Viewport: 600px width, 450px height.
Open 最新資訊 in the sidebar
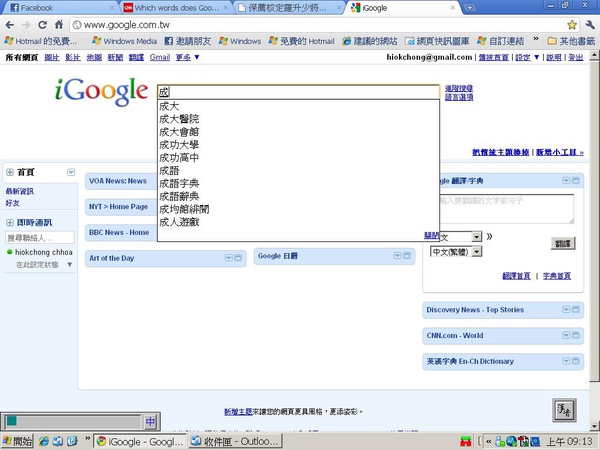[20, 191]
